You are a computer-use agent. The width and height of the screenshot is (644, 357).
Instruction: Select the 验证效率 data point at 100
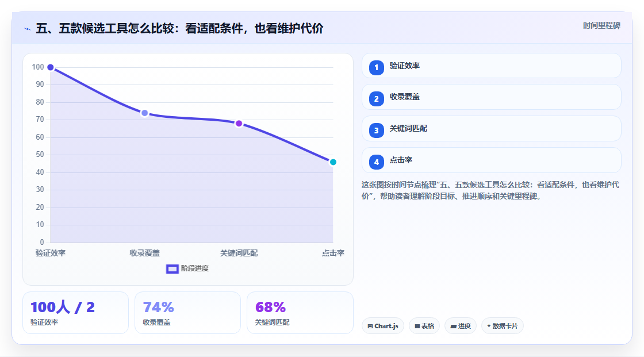click(51, 67)
